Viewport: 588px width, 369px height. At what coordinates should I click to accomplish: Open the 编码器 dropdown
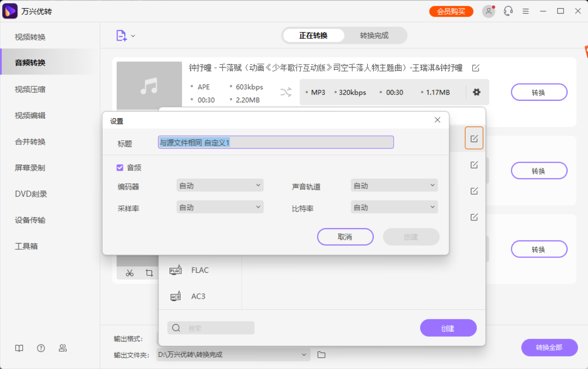220,185
